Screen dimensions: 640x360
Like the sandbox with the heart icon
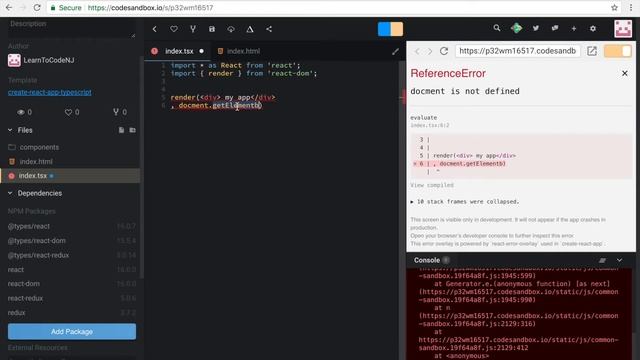174,29
